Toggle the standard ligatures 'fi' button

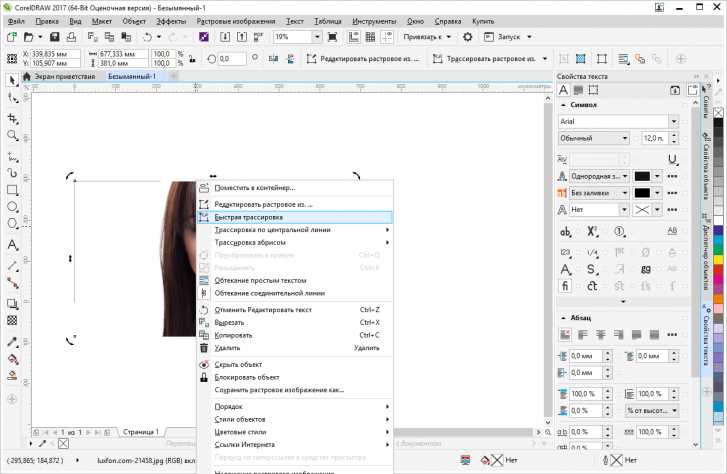coord(566,286)
